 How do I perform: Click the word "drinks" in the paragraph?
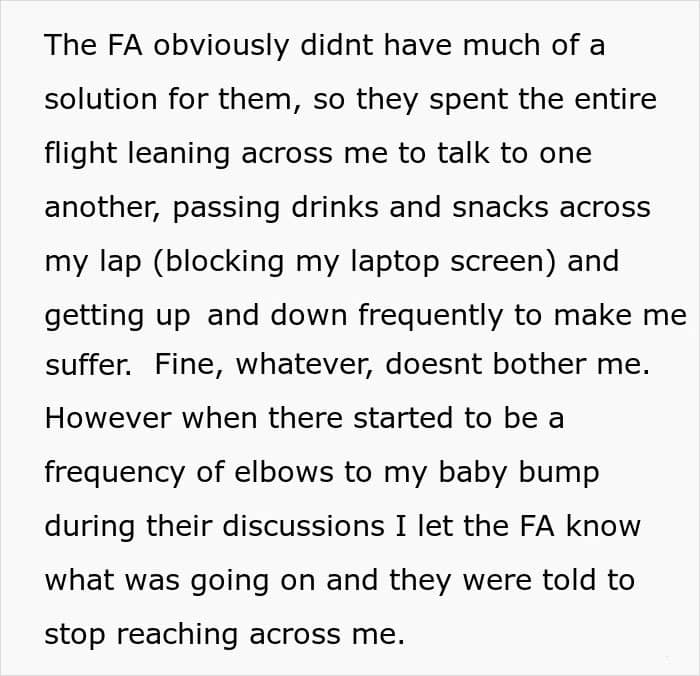click(x=335, y=207)
